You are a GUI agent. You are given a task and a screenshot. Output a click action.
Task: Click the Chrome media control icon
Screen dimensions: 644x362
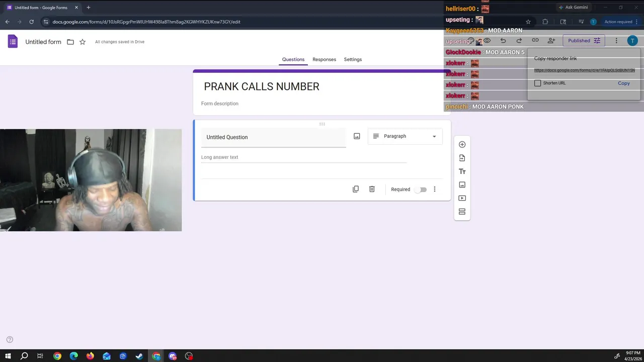click(x=581, y=22)
